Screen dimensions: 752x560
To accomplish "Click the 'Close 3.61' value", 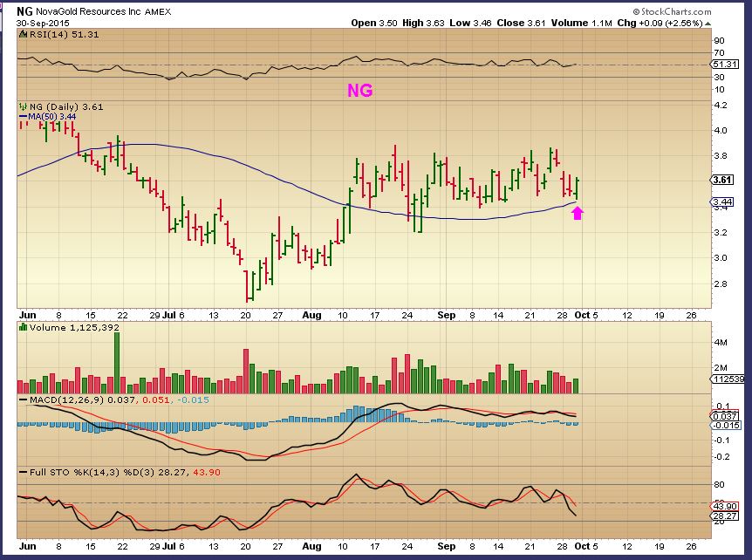I will click(x=522, y=23).
